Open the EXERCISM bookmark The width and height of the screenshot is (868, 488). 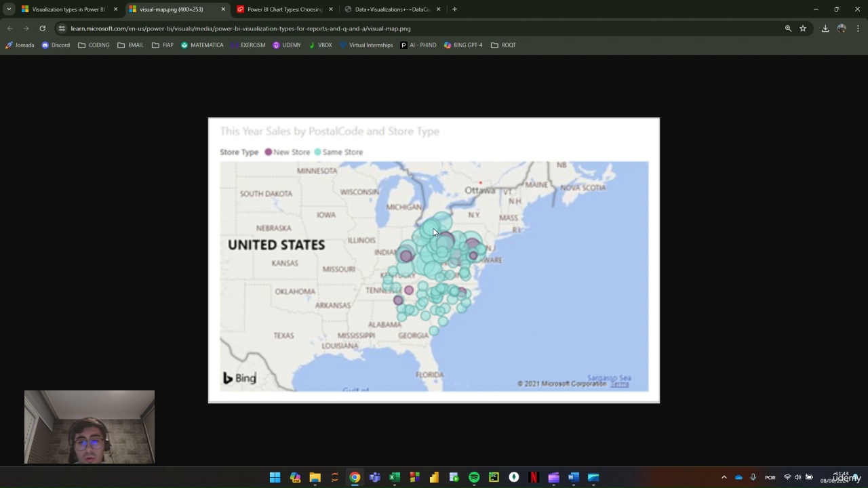tap(248, 45)
